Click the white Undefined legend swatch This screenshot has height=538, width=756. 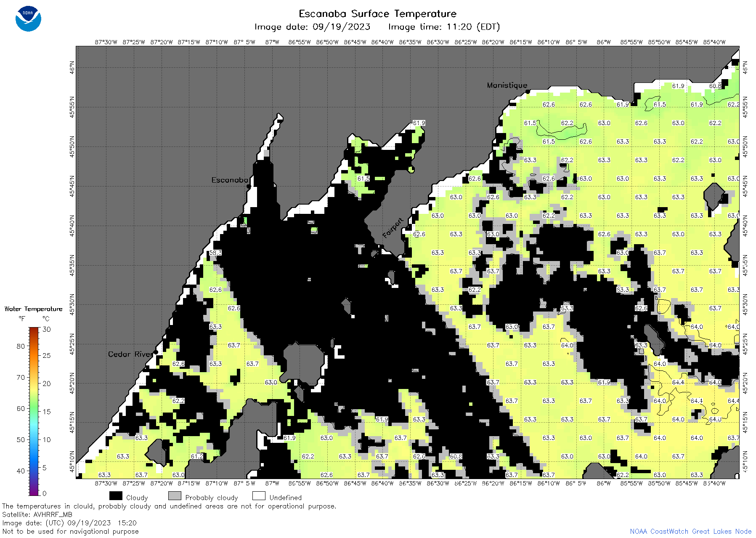(259, 496)
